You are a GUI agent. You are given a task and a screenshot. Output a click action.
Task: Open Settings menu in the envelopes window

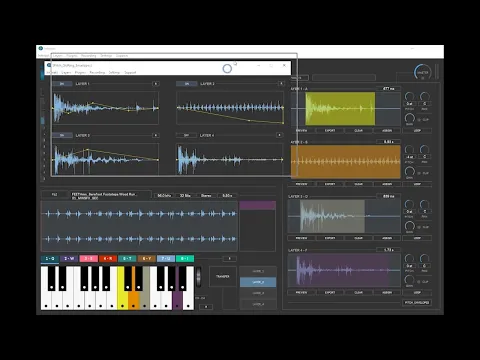point(114,72)
